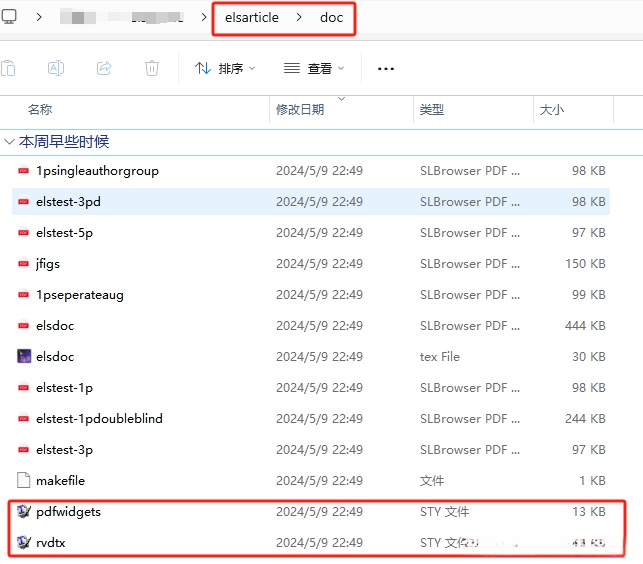Click STY icon of rvdtx
The width and height of the screenshot is (643, 564).
tap(23, 542)
